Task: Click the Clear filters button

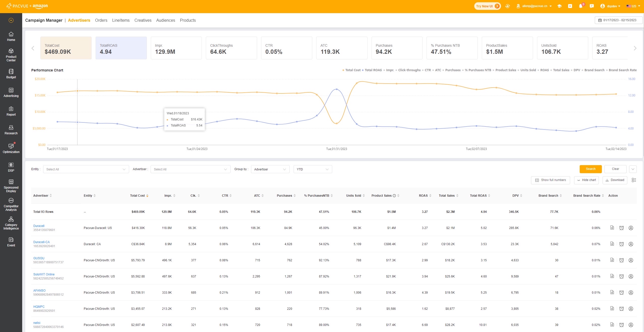Action: [615, 169]
